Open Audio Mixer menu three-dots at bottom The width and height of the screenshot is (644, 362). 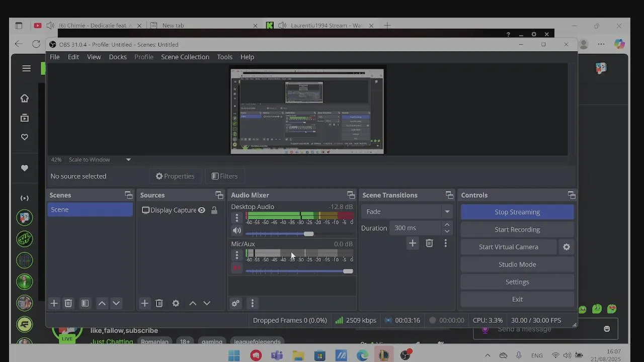coord(253,303)
